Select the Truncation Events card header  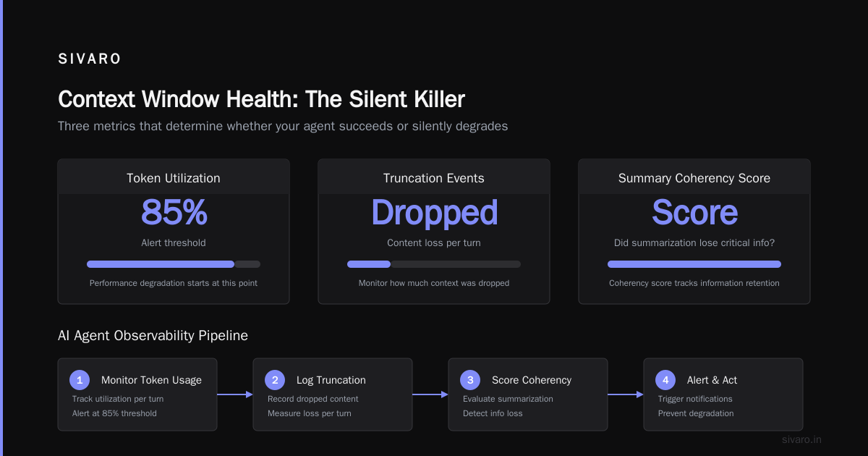click(x=434, y=177)
